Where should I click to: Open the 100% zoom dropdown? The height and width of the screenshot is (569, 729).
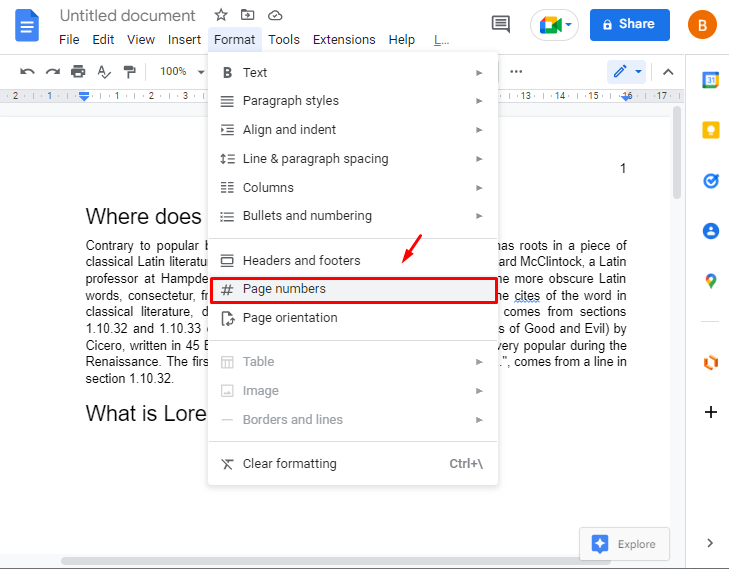(x=182, y=72)
